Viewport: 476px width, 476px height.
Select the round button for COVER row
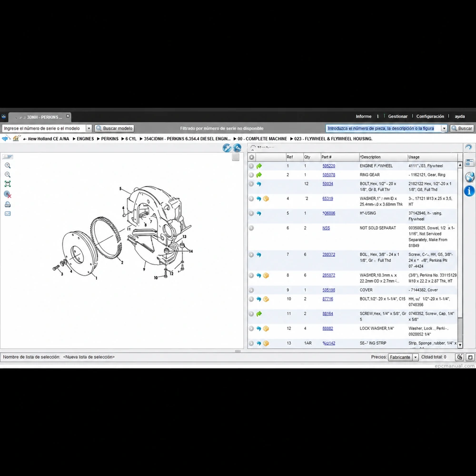(251, 290)
